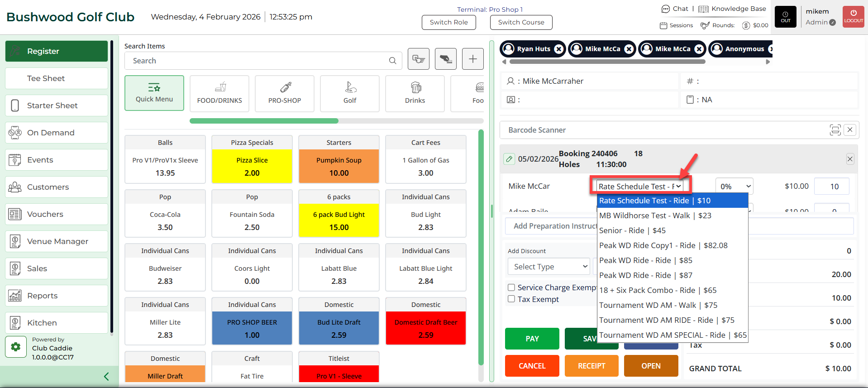Remove Ryan Huts customer tab with X icon
This screenshot has height=388, width=868.
click(559, 49)
